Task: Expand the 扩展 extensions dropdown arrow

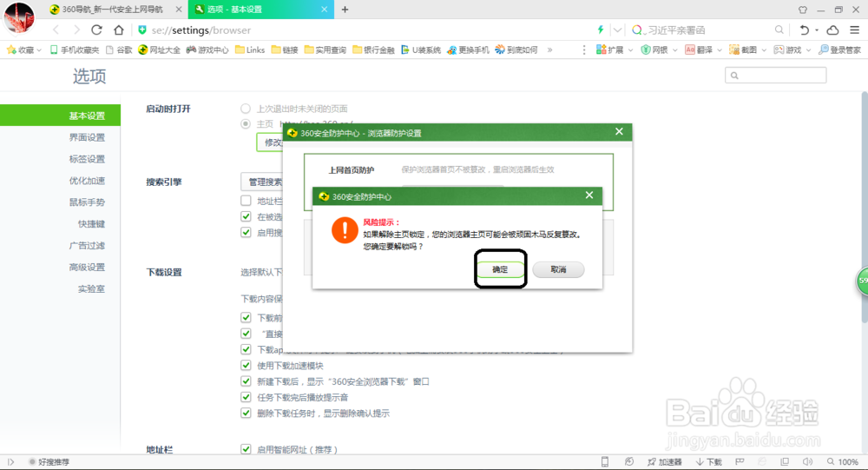Action: [x=630, y=50]
